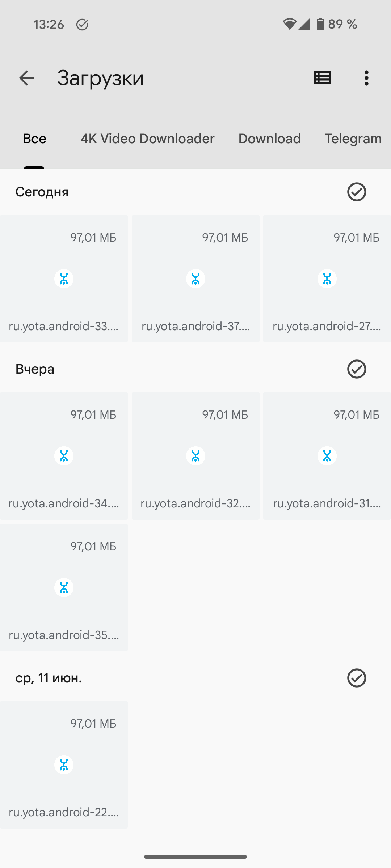Open ru.yota.android-37 file icon
Screen dimensions: 391x868
(195, 279)
